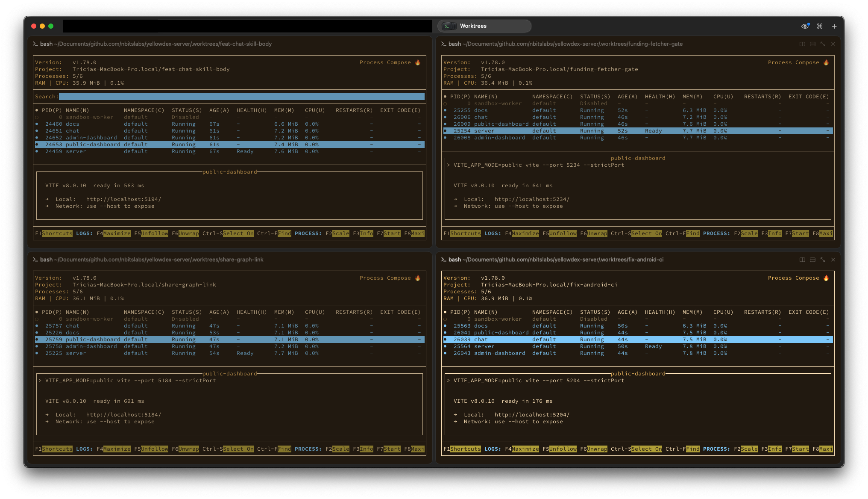Click F5 Unfollow in share-graph-link pane
This screenshot has width=868, height=499.
(151, 449)
